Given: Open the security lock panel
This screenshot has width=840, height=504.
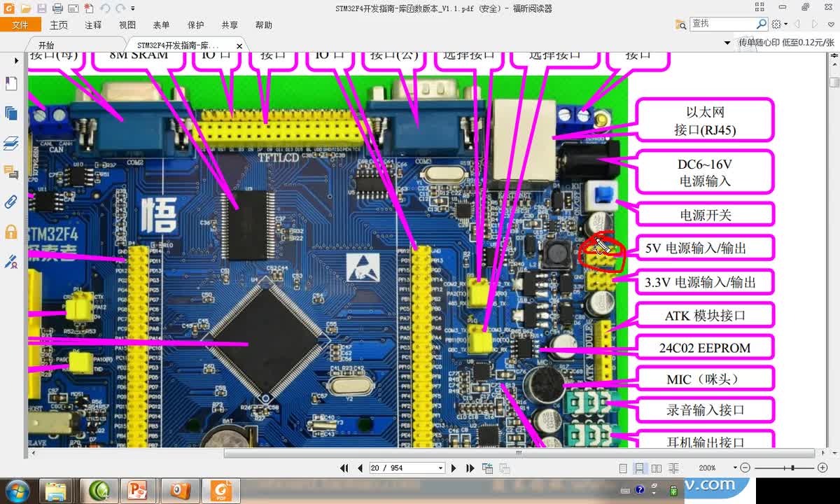Looking at the screenshot, I should [x=10, y=232].
